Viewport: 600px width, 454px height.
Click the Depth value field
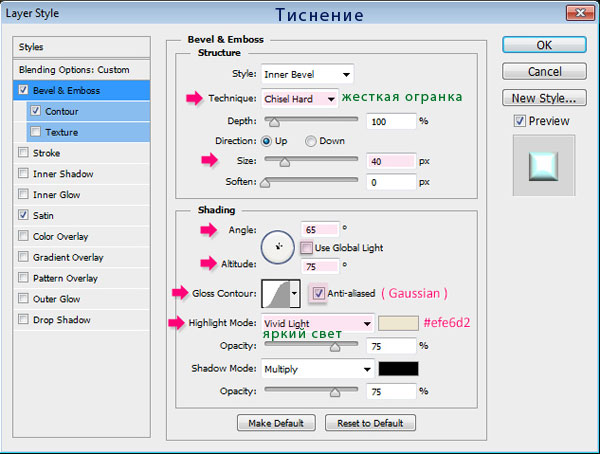391,122
